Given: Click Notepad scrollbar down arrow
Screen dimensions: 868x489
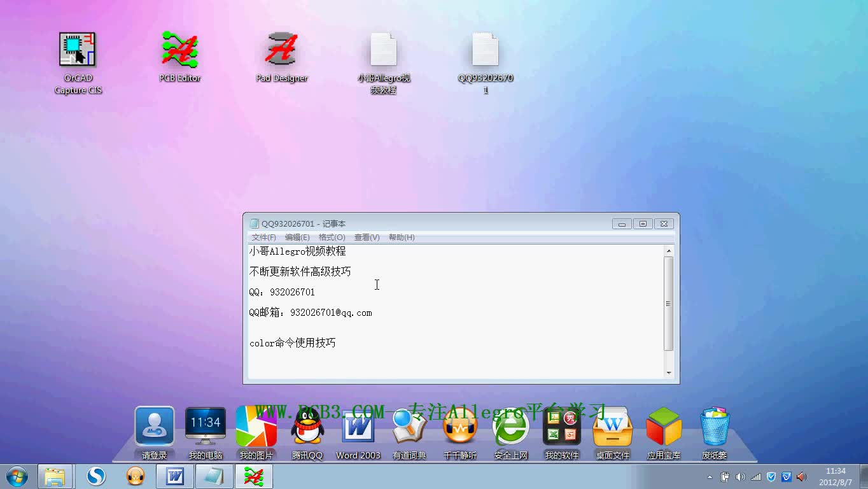Looking at the screenshot, I should click(668, 372).
